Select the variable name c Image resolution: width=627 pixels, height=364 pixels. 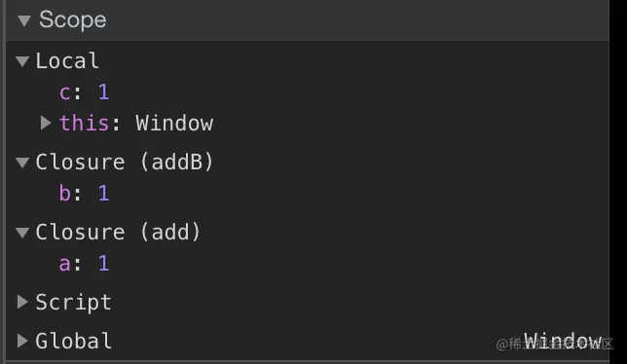click(65, 92)
